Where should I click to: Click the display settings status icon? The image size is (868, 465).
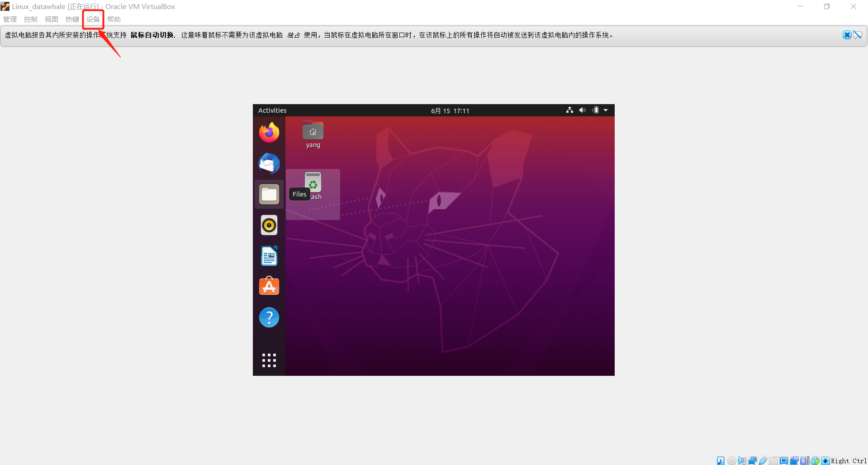point(784,461)
